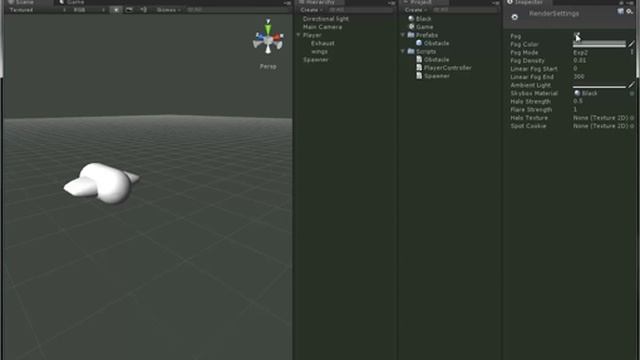Click the white player ship model
Viewport: 640px width, 360px height.
pyautogui.click(x=102, y=183)
